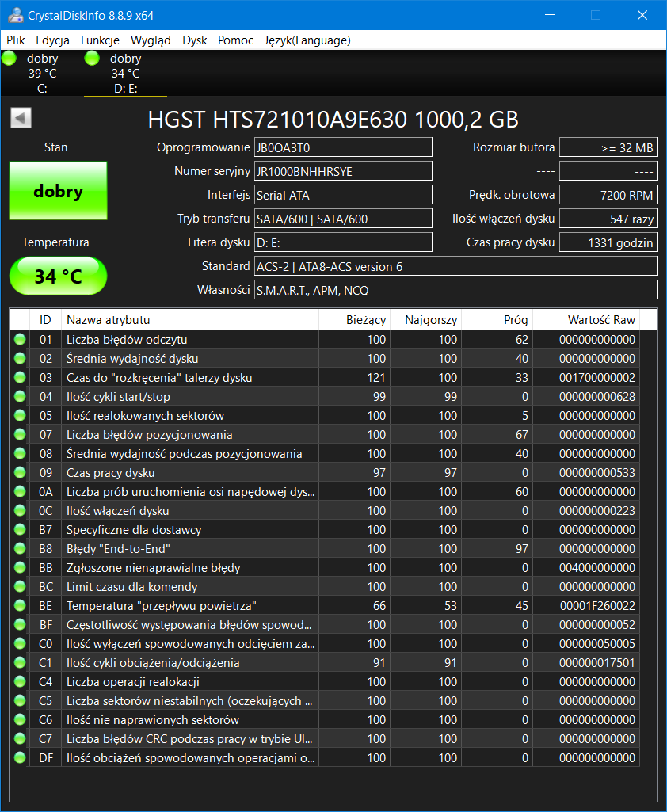
Task: Select the row Liczba błędów pozycjonowania
Action: pyautogui.click(x=325, y=435)
